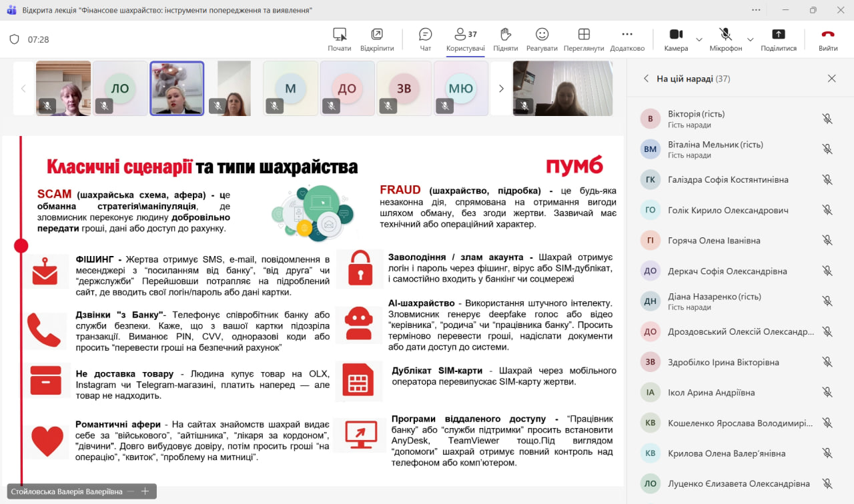The image size is (854, 504).
Task: Show next participants in video strip
Action: 501,89
